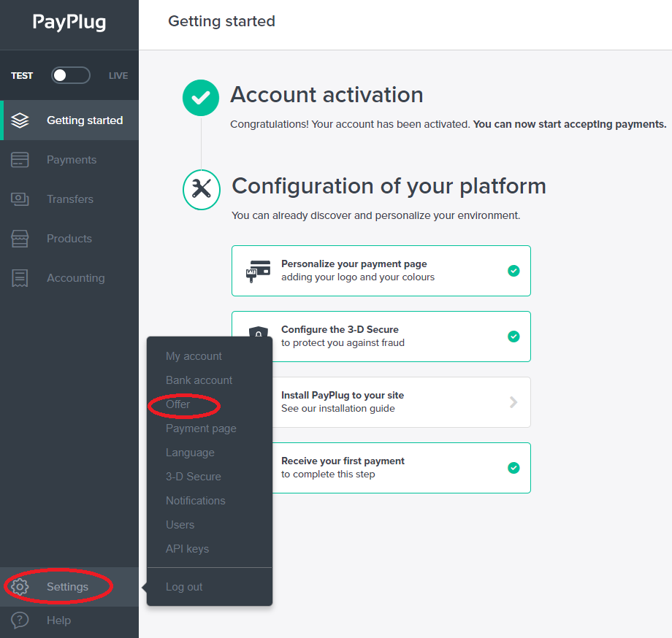Click the payment page paintbrush card icon
Image resolution: width=672 pixels, height=638 pixels.
click(258, 271)
